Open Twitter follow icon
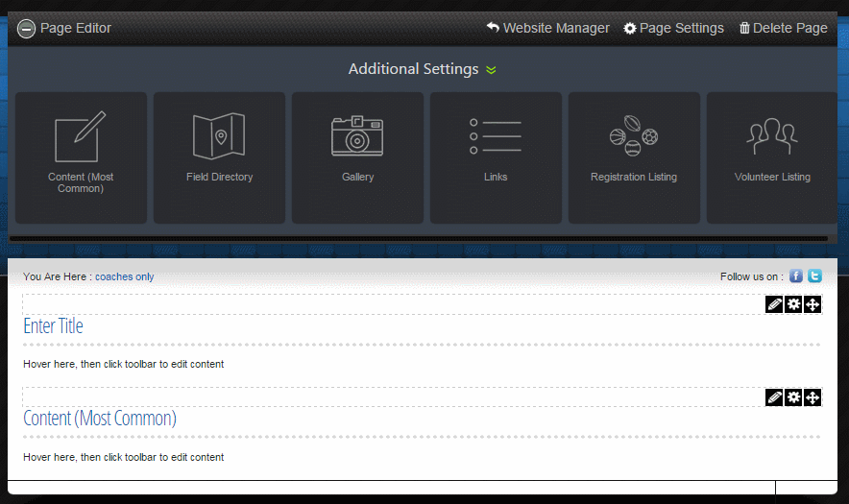Image resolution: width=849 pixels, height=504 pixels. (814, 276)
